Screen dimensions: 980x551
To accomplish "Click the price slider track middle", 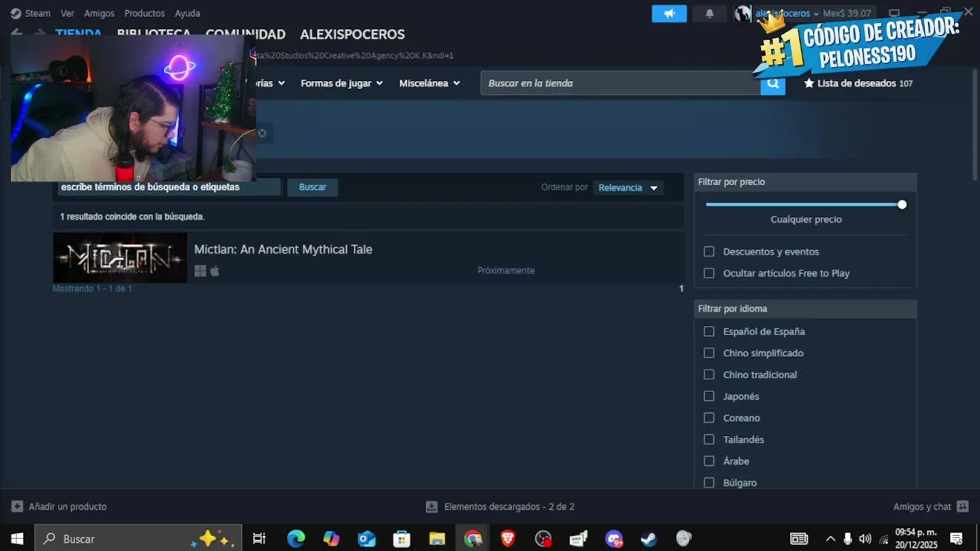I will (804, 204).
